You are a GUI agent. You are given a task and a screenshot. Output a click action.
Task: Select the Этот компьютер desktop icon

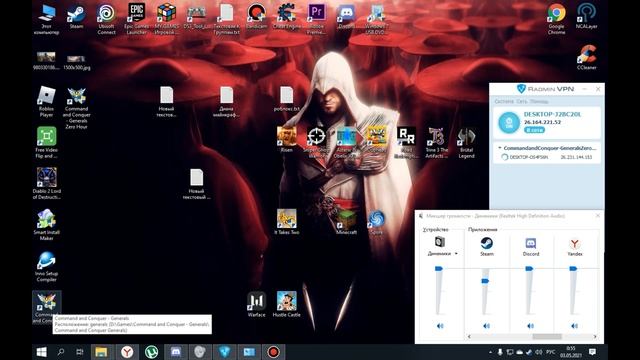(46, 19)
